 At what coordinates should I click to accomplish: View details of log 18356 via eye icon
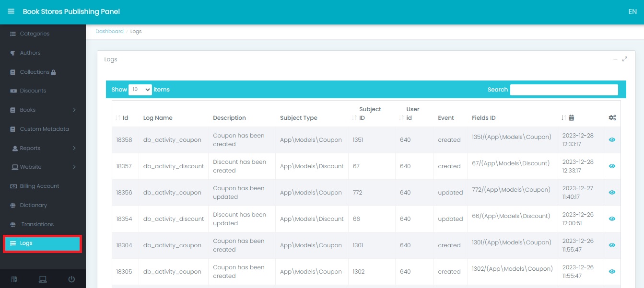(612, 193)
